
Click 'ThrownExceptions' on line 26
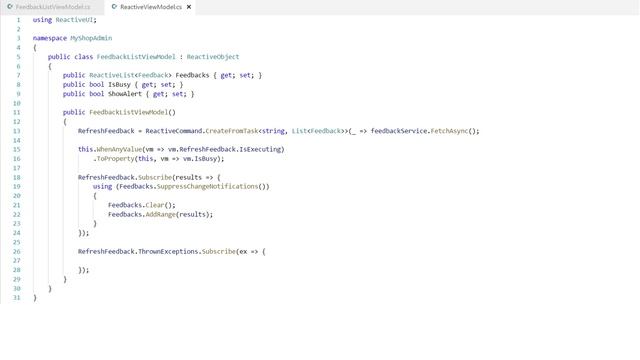click(168, 252)
